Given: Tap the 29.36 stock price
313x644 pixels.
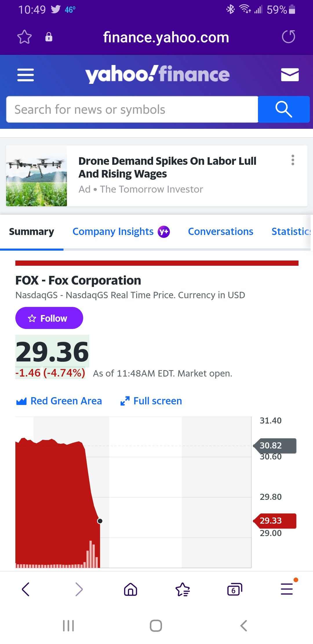Looking at the screenshot, I should coord(52,352).
